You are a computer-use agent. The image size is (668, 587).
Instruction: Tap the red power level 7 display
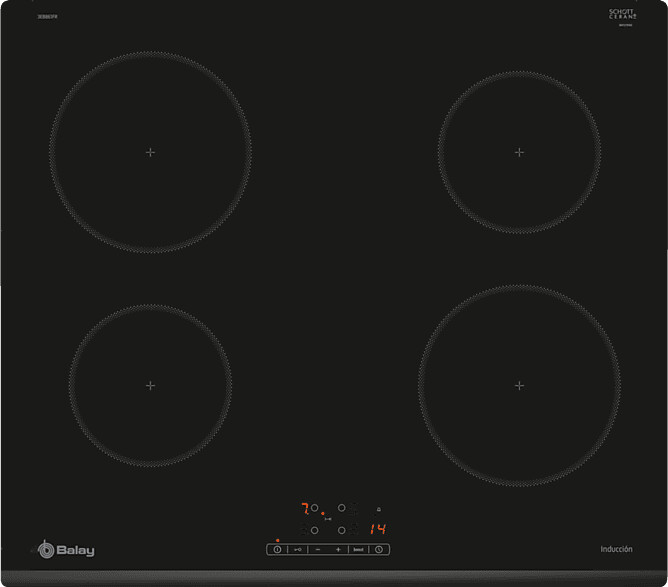(x=305, y=508)
